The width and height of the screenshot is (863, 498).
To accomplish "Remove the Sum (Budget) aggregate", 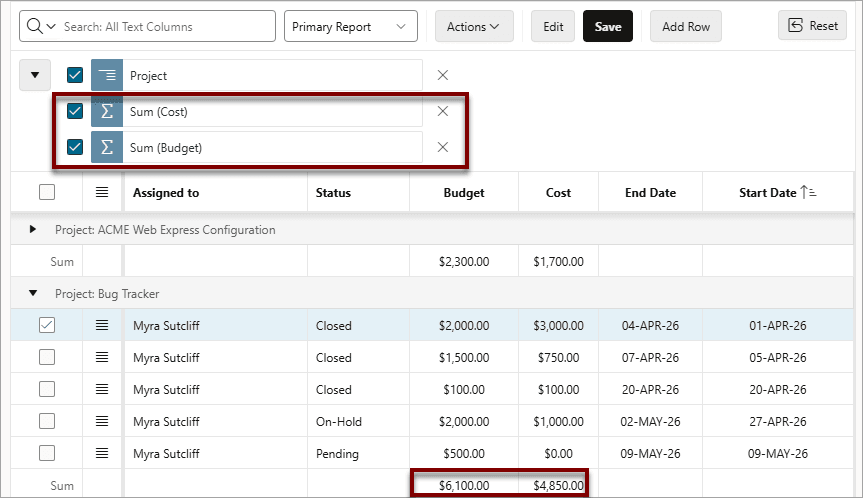I will (443, 147).
